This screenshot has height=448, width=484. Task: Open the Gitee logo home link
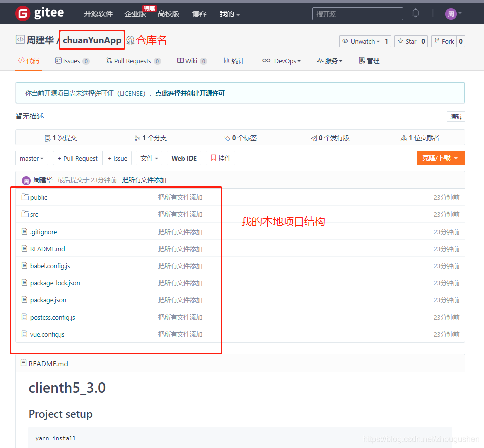pos(40,13)
